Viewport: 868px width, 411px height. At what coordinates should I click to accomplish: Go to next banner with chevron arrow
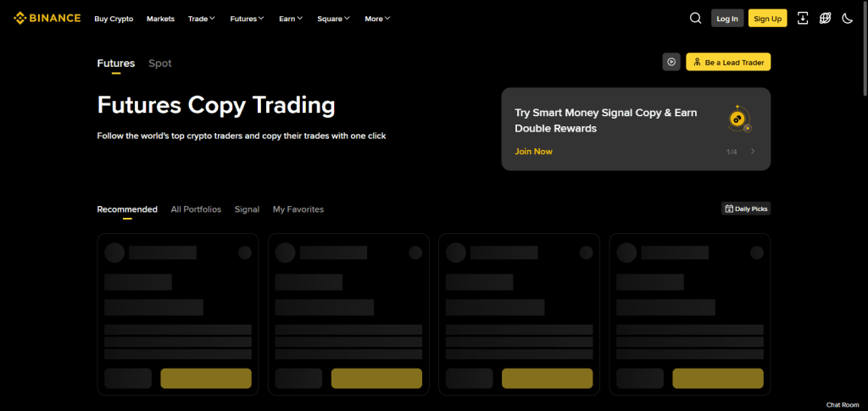pos(753,151)
